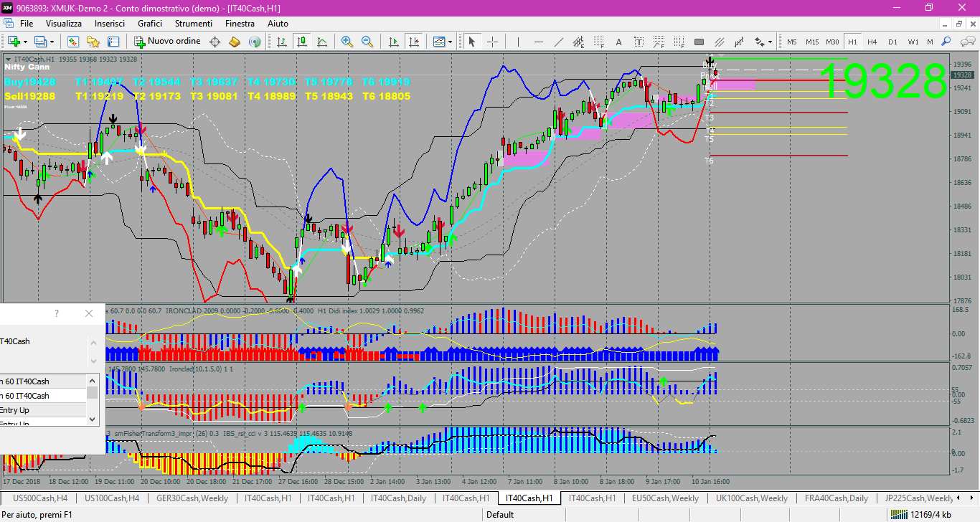Select the Vertical Line drawing tool
980x522 pixels.
click(518, 42)
